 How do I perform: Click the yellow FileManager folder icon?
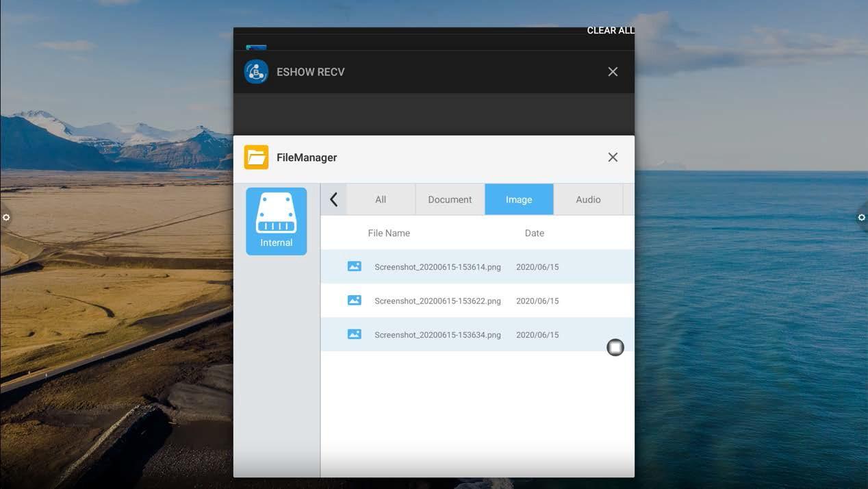(256, 158)
